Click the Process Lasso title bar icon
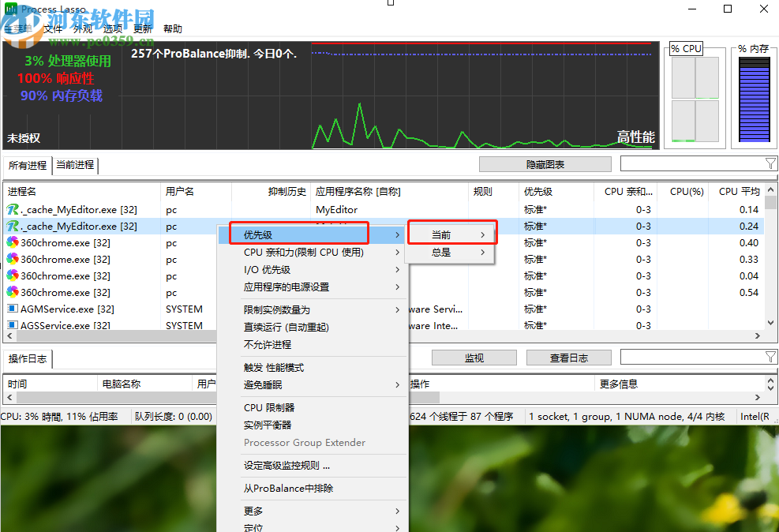 [x=10, y=9]
